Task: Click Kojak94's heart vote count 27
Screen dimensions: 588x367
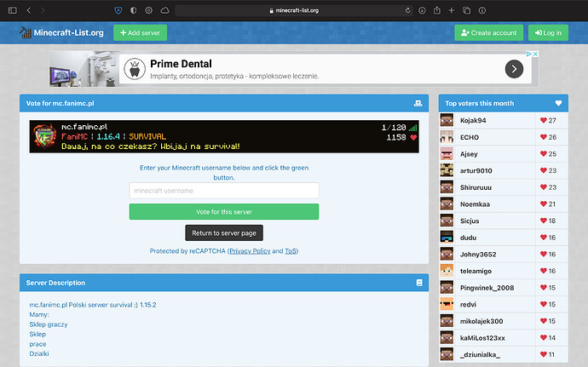Action: point(548,120)
